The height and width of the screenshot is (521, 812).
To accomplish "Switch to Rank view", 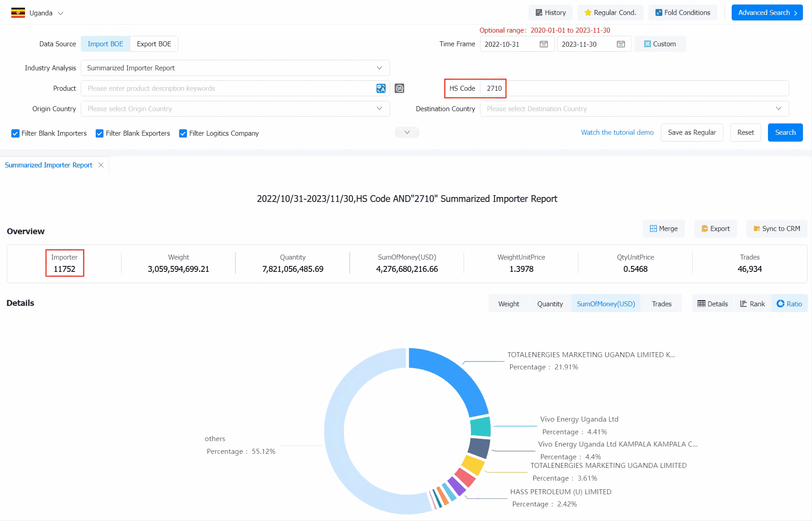I will [752, 304].
